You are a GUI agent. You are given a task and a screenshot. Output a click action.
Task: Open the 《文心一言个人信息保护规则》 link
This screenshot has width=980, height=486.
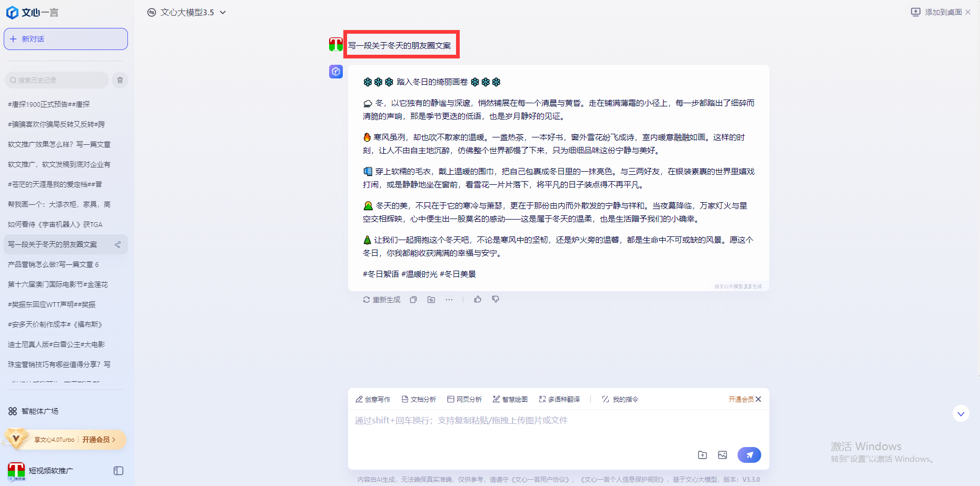point(623,480)
